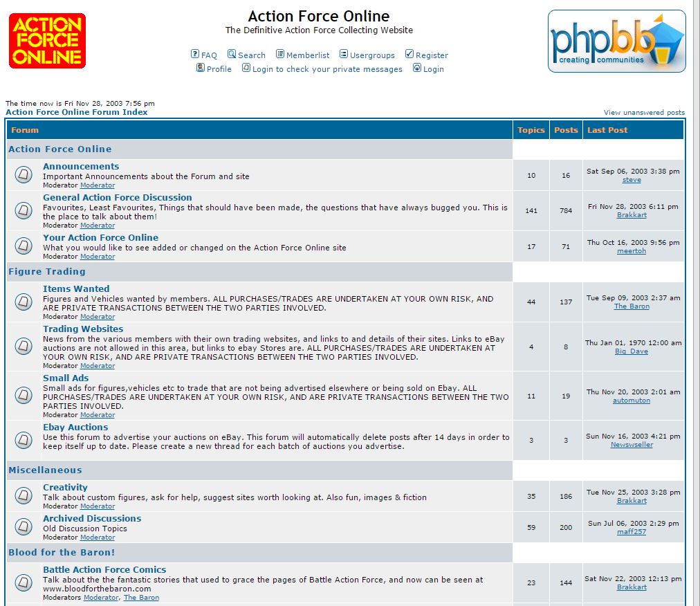Open General Action Force Discussion forum
This screenshot has width=700, height=606.
click(x=118, y=197)
